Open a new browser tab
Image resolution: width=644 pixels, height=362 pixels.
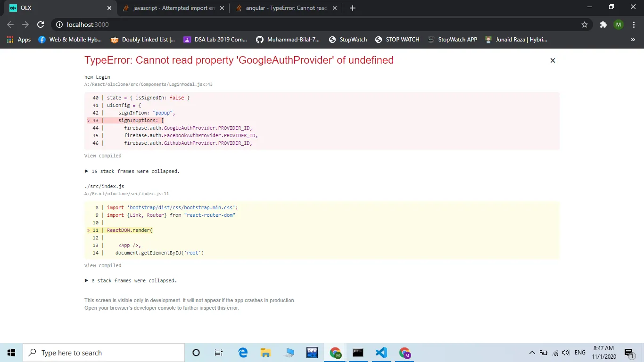coord(353,8)
